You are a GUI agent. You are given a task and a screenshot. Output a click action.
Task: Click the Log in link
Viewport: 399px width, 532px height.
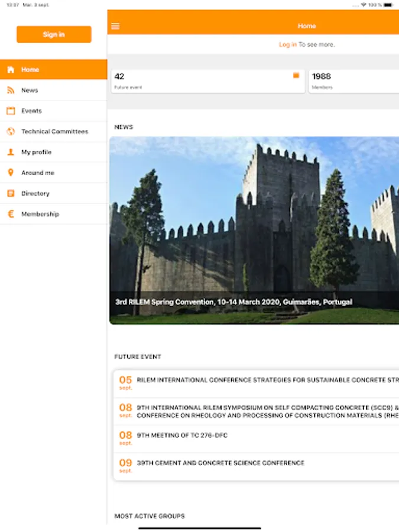pyautogui.click(x=288, y=44)
